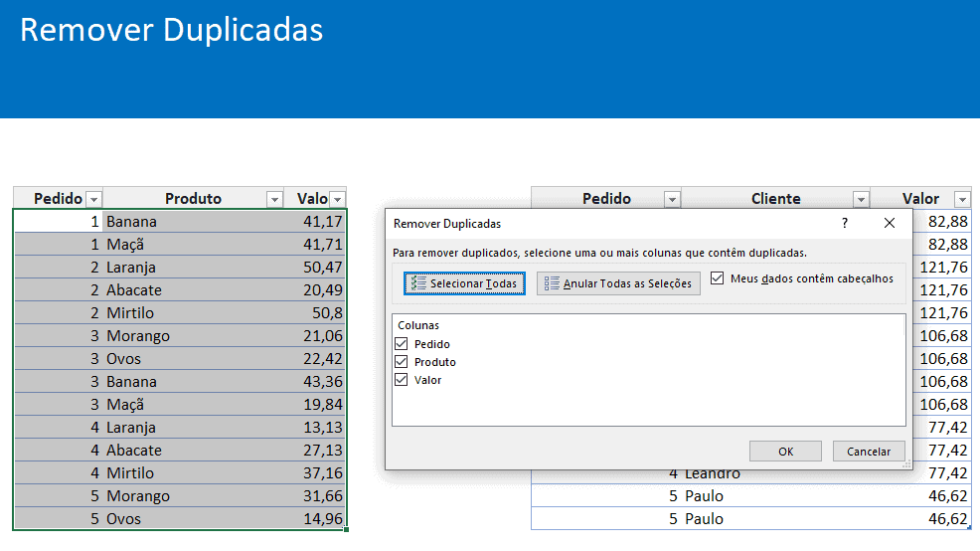The image size is (980, 551).
Task: Select cell with value 43,36
Action: [x=314, y=382]
